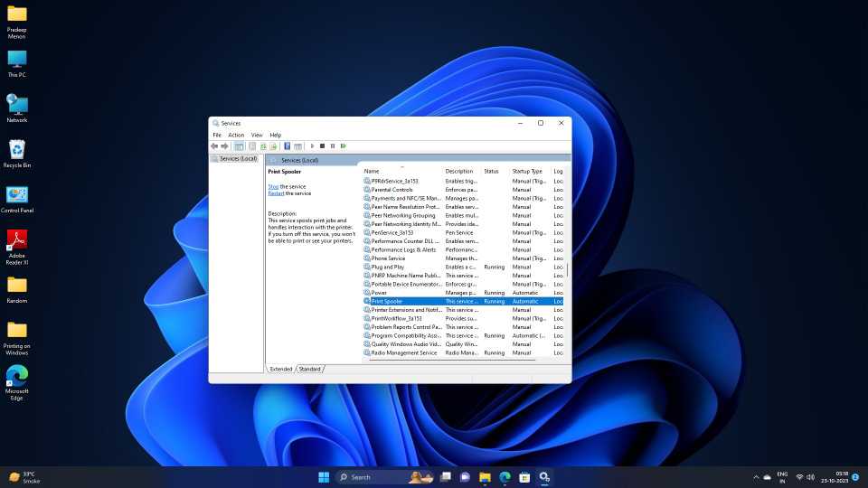This screenshot has height=488, width=868.
Task: Select Peer Networking Grouping service
Action: click(x=463, y=216)
